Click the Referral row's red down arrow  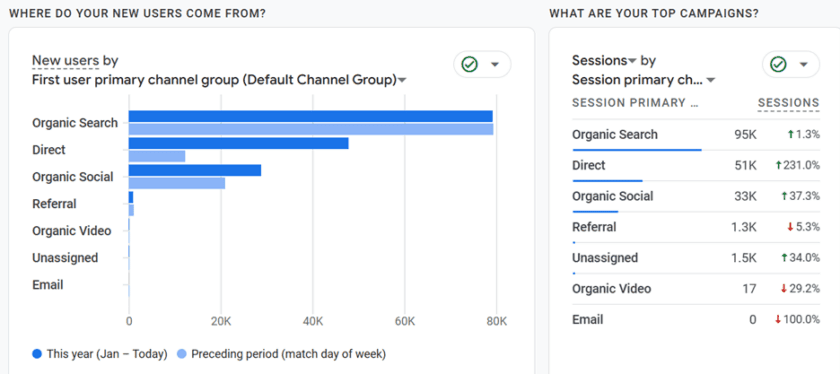(x=790, y=227)
